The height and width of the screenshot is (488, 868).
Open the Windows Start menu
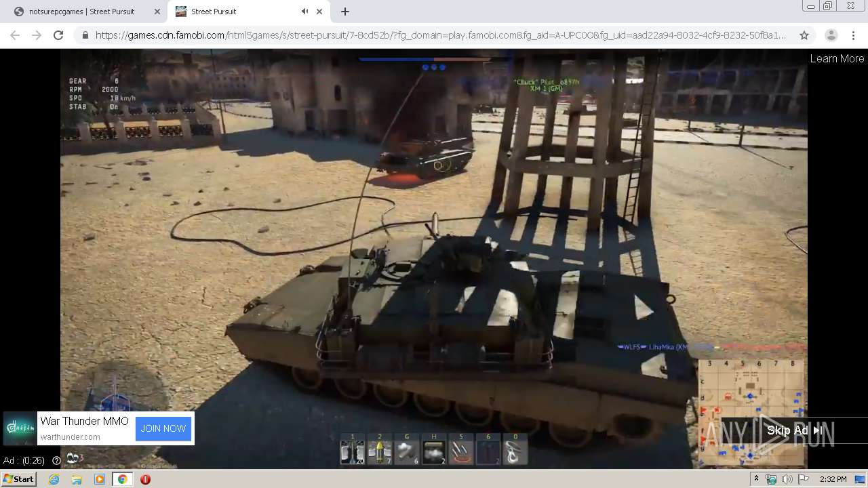[x=19, y=479]
